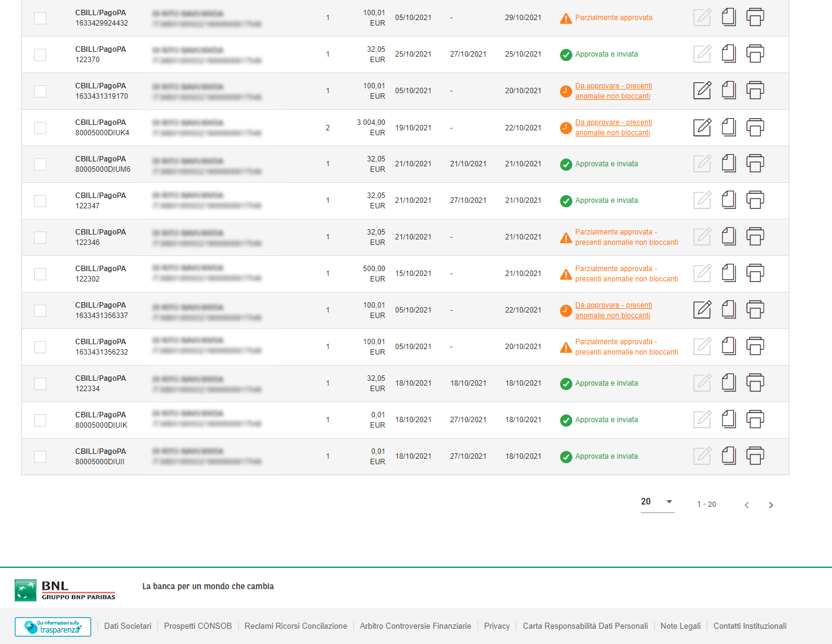
Task: Click edit icon for row 80005000DIUK4
Action: coord(702,127)
